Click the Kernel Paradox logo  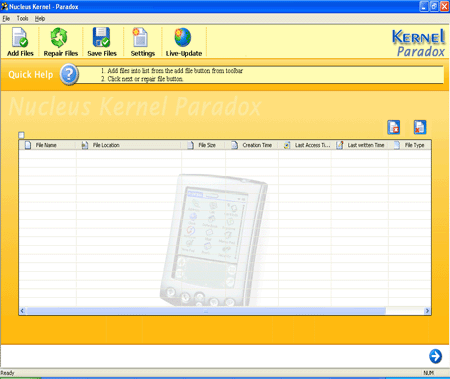point(418,43)
